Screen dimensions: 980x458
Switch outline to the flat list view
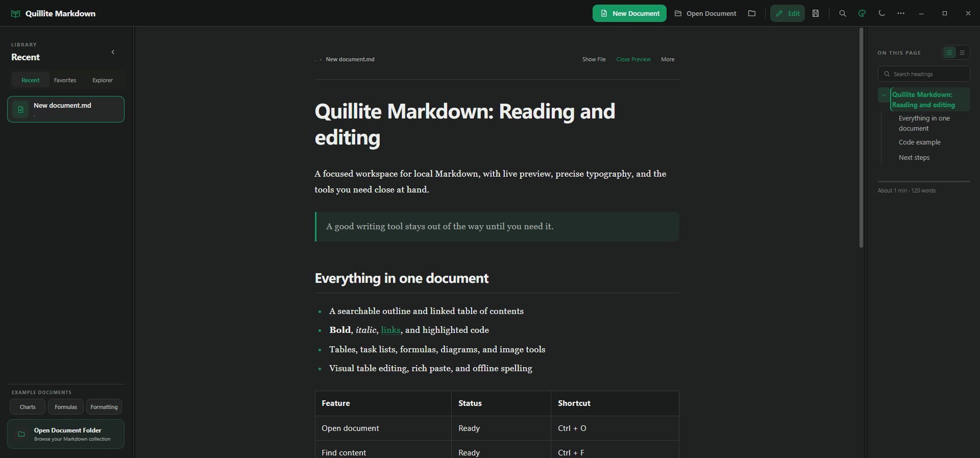click(x=962, y=53)
